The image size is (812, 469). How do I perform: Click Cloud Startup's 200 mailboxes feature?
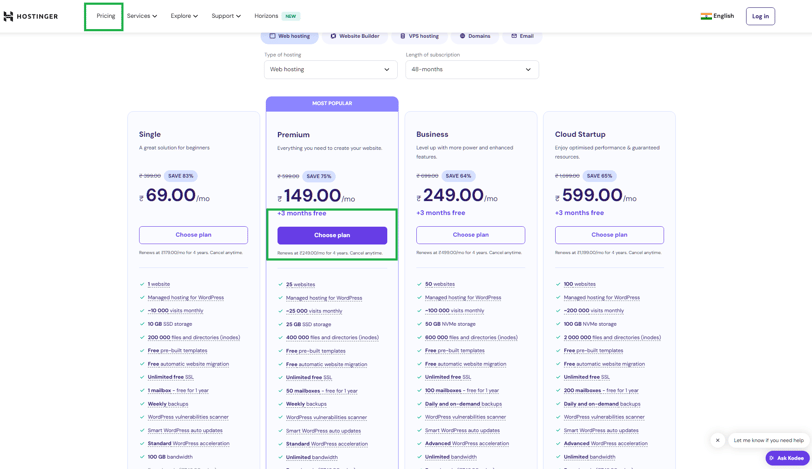click(x=601, y=391)
